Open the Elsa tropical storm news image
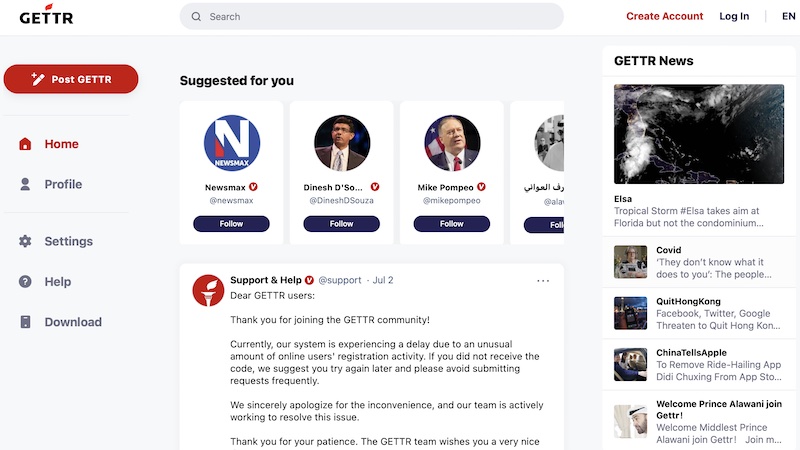800x450 pixels. click(x=699, y=134)
